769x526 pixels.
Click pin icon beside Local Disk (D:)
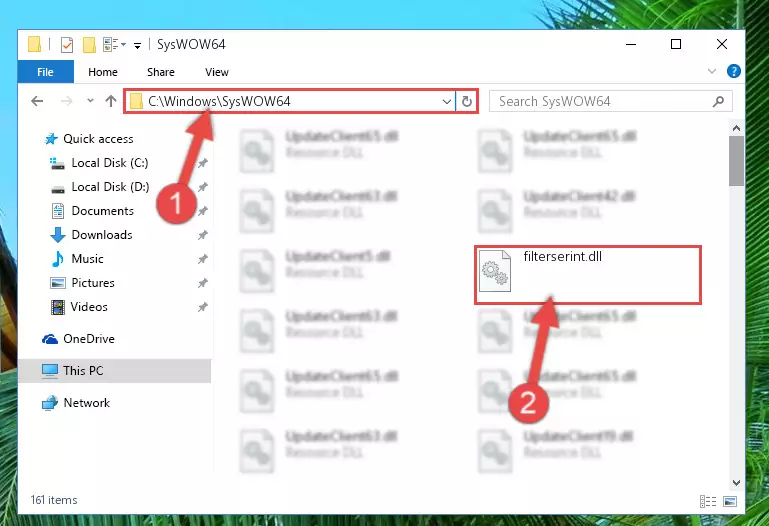(x=203, y=187)
